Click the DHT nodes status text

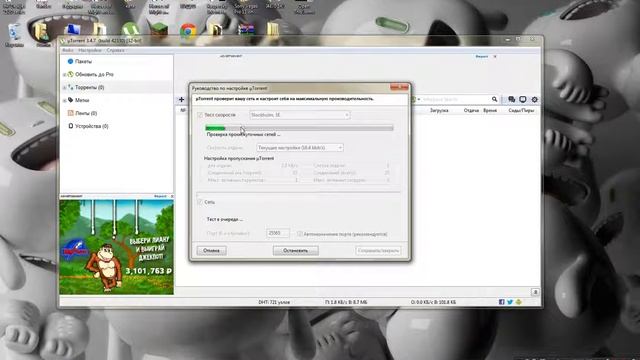[274, 302]
